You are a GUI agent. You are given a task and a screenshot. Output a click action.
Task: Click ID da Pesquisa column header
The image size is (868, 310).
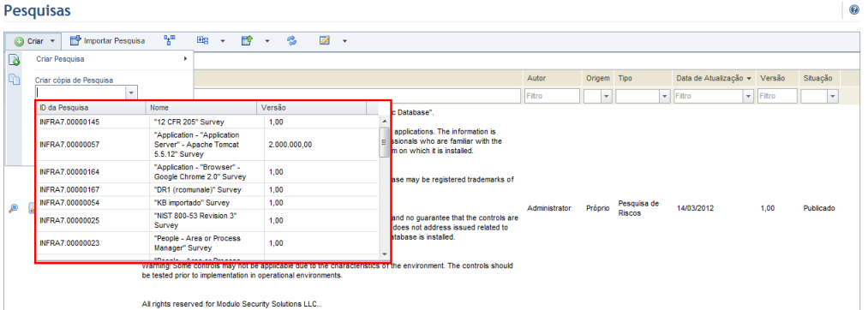tap(91, 108)
